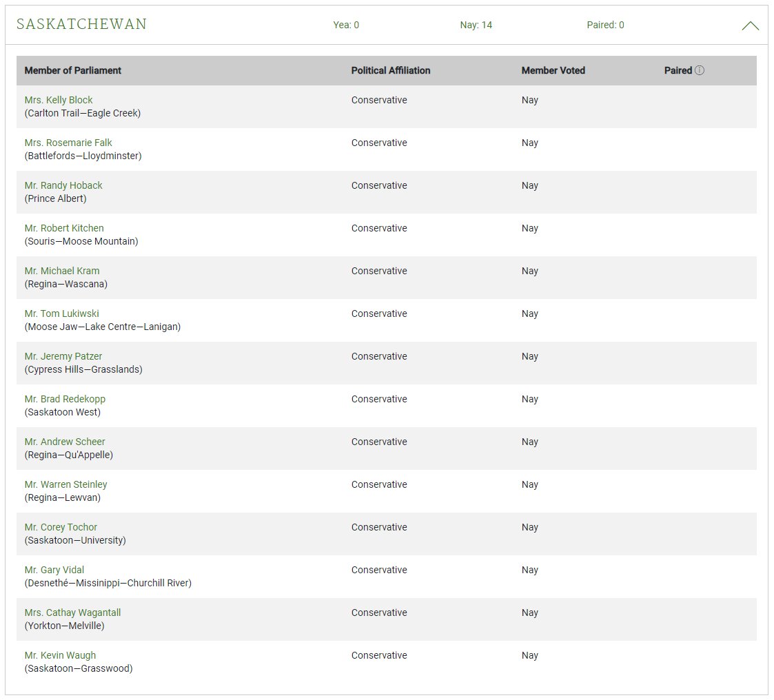Image resolution: width=774 pixels, height=700 pixels.
Task: Select the '(Cypress Hills—Grasslands)' riding text
Action: click(83, 369)
